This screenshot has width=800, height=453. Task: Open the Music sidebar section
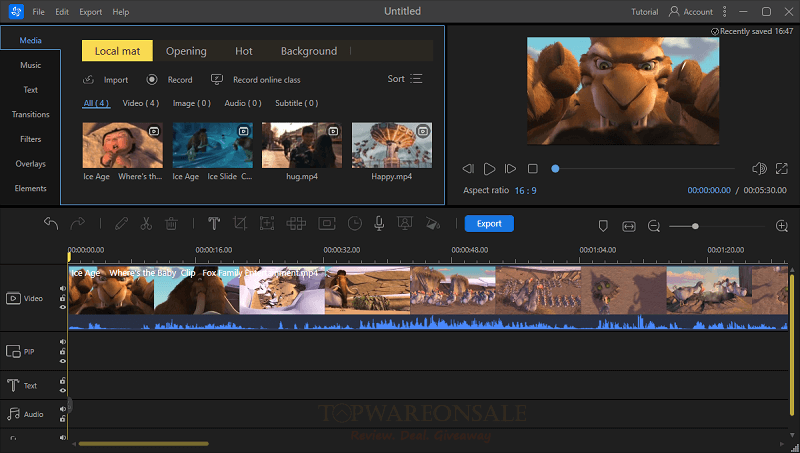31,65
